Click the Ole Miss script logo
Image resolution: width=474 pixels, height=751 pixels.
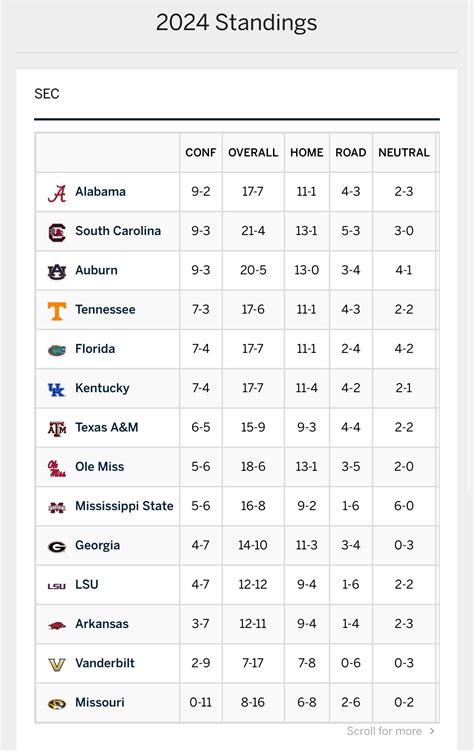click(56, 468)
